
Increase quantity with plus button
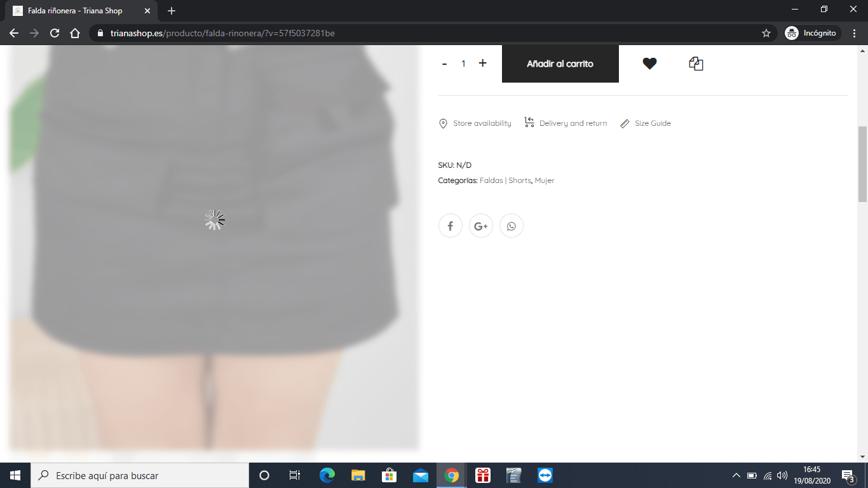coord(483,64)
